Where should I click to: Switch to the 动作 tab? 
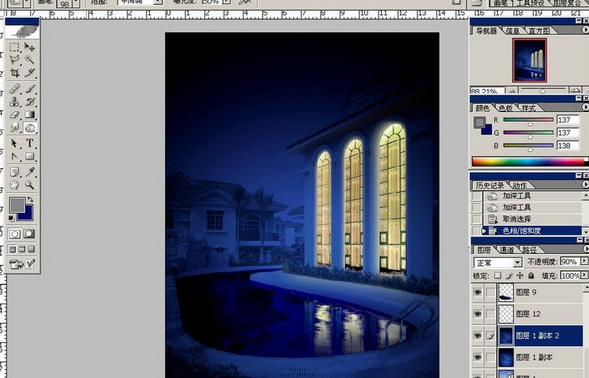[x=520, y=185]
